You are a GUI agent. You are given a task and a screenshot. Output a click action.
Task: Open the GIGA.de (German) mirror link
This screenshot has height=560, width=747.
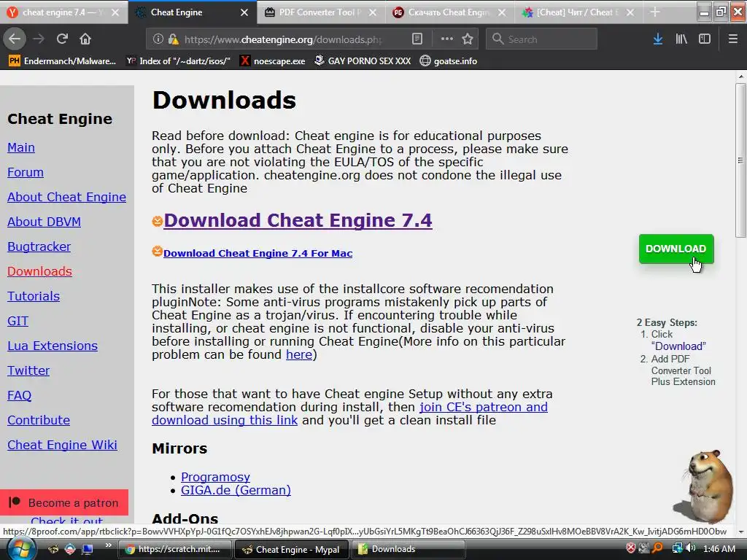click(236, 491)
